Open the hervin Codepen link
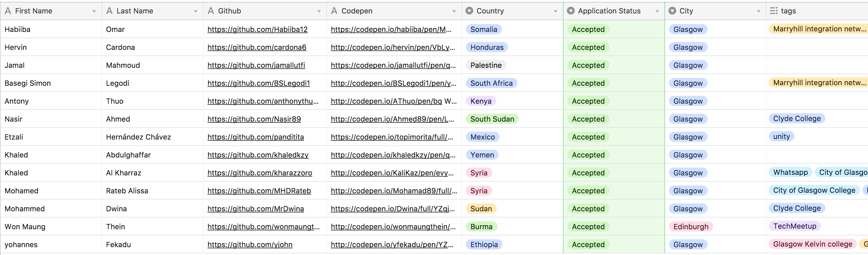This screenshot has height=255, width=868. click(x=393, y=47)
